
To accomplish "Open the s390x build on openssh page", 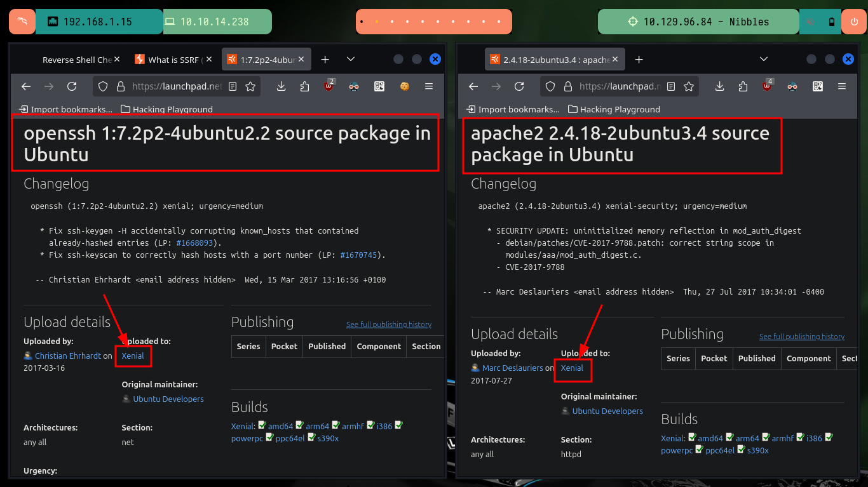I will pyautogui.click(x=328, y=439).
